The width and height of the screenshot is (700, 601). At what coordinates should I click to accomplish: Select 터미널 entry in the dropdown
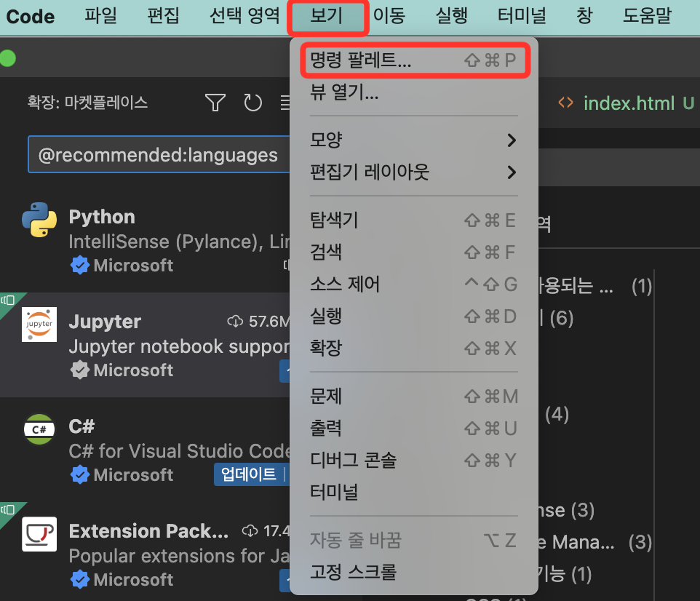pyautogui.click(x=413, y=492)
